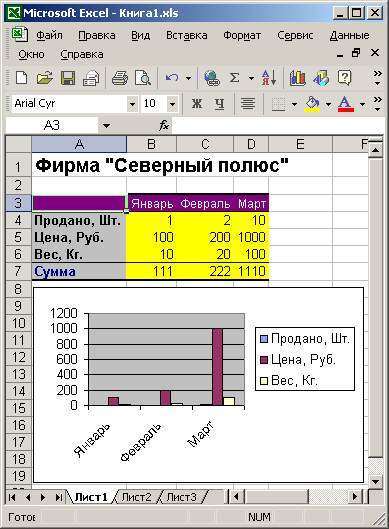Screen dimensions: 389x529
Task: Click the New workbook icon
Action: [22, 78]
